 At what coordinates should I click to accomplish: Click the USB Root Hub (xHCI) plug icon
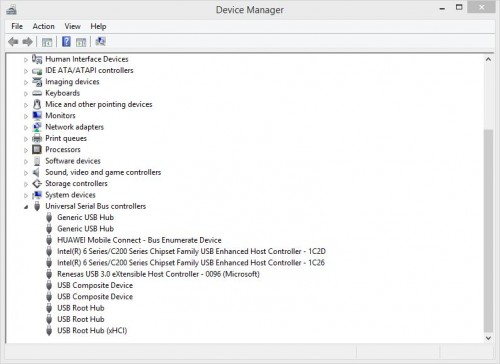(x=49, y=331)
